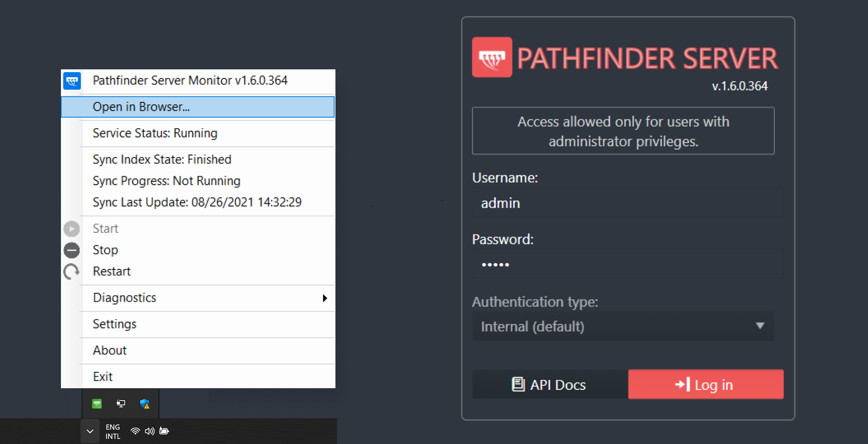Click the volume speaker icon in taskbar

149,431
